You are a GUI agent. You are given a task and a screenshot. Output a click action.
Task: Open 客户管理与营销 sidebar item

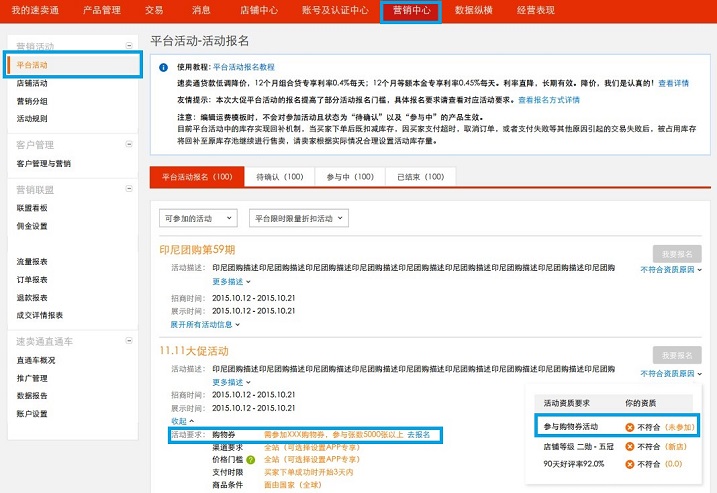point(43,163)
